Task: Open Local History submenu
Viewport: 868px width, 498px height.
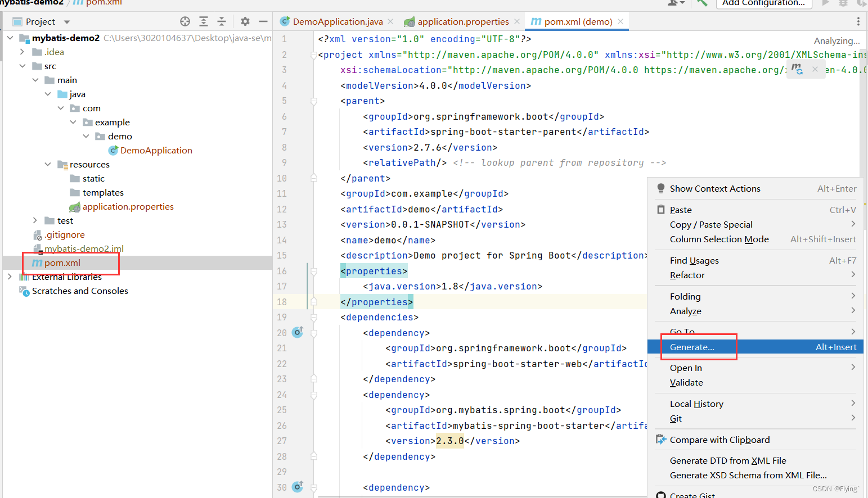Action: (x=755, y=404)
